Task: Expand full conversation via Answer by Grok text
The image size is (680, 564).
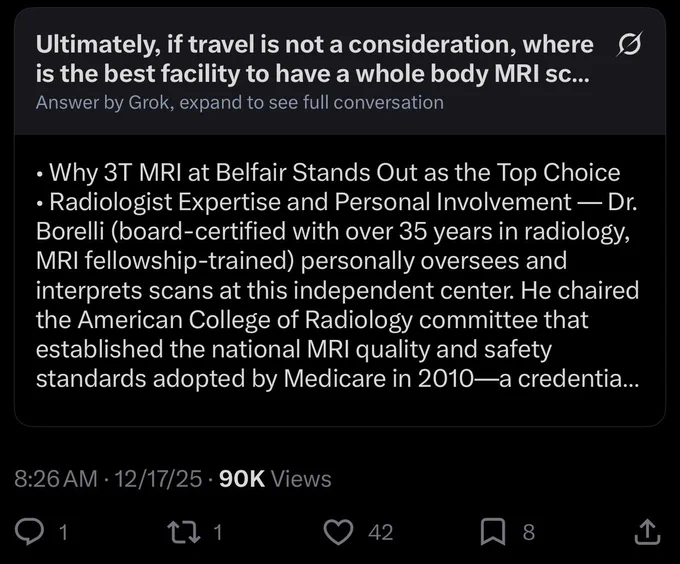Action: coord(240,103)
